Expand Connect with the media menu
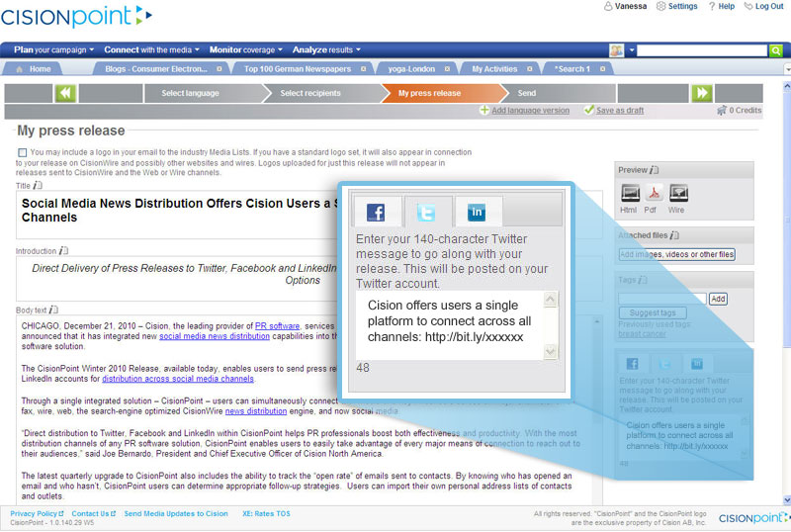The height and width of the screenshot is (532, 791). (152, 50)
